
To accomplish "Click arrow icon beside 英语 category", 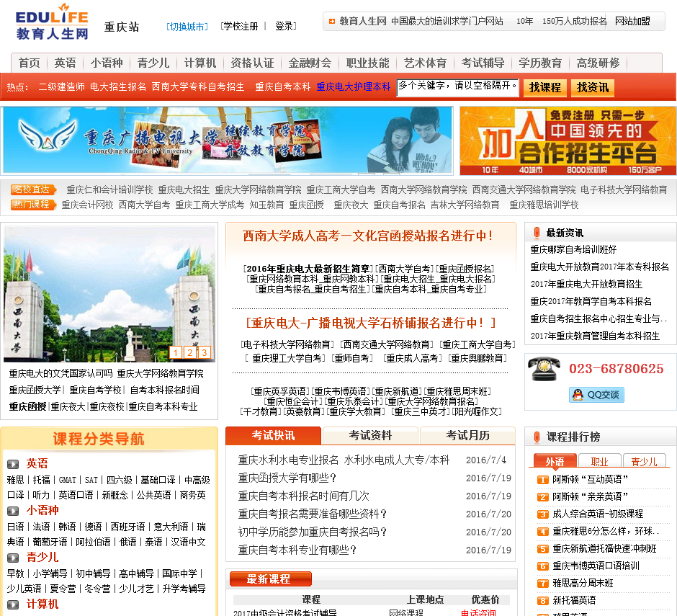I will pos(13,465).
